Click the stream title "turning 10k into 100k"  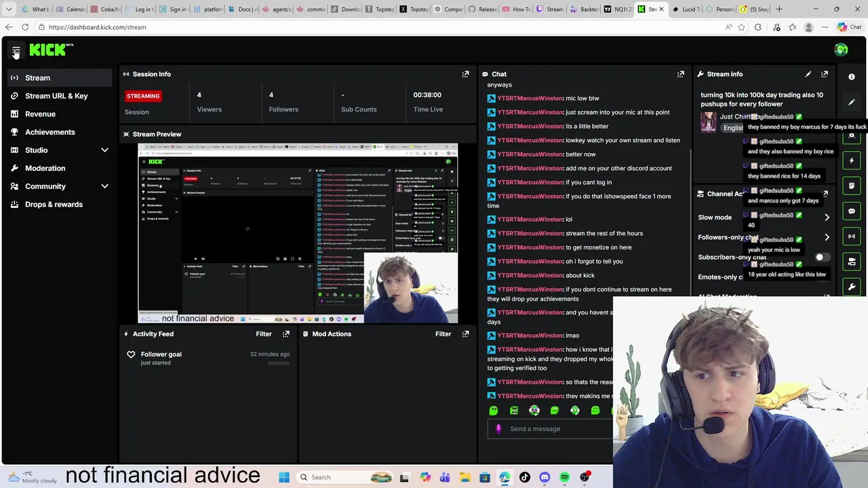[x=762, y=100]
